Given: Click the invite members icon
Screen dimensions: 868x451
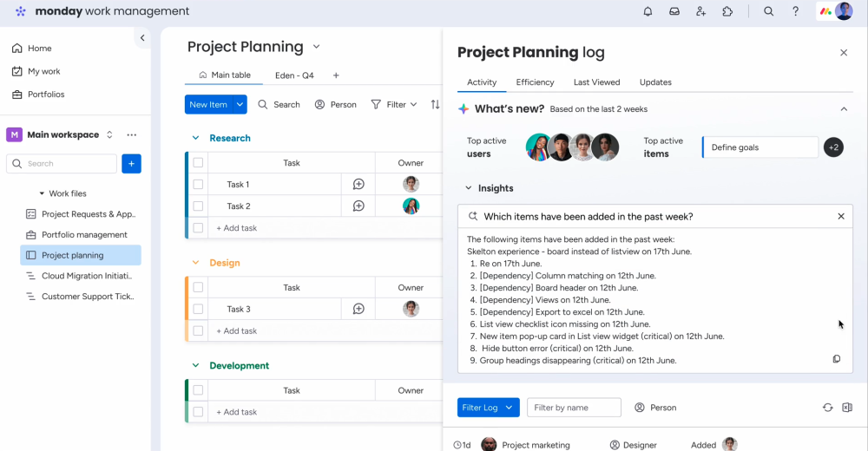Looking at the screenshot, I should click(700, 11).
